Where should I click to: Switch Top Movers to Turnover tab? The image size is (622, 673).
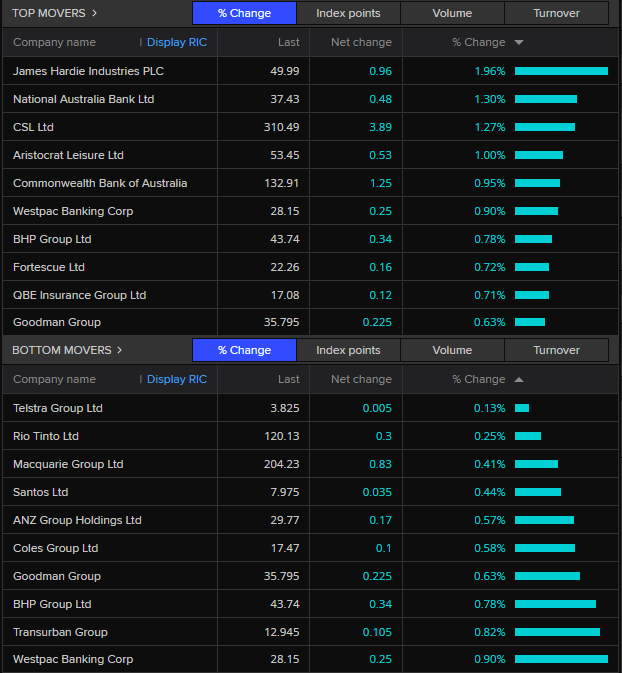tap(556, 13)
